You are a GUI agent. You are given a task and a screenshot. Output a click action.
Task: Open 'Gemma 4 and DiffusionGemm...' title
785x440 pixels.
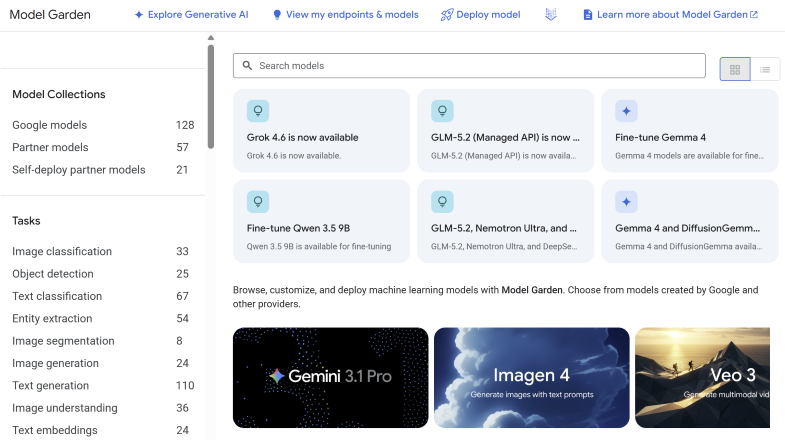(687, 228)
